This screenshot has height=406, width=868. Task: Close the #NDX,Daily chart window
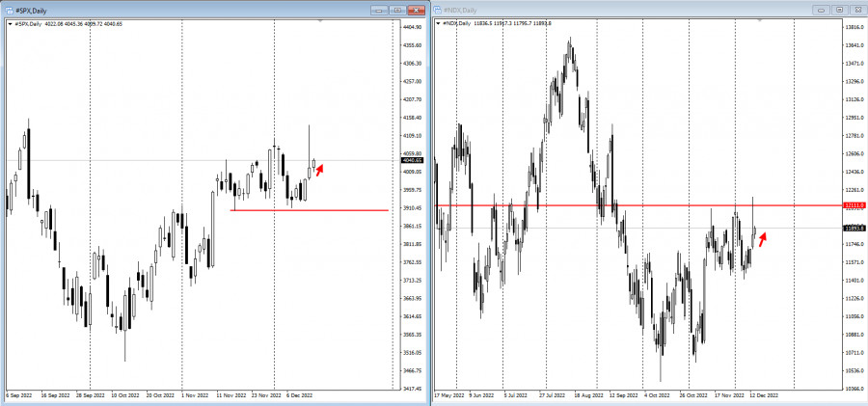click(x=856, y=9)
